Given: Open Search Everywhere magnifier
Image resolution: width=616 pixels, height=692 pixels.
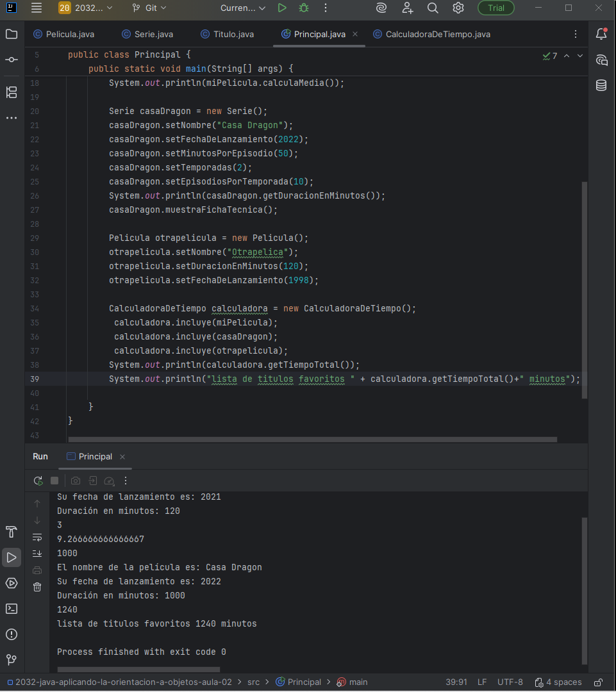Looking at the screenshot, I should [x=433, y=8].
